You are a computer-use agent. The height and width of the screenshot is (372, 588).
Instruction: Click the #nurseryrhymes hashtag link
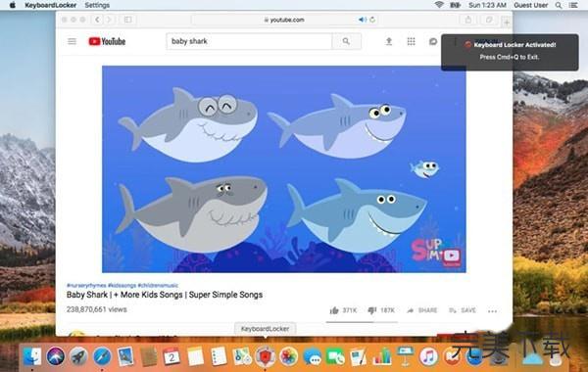(86, 286)
